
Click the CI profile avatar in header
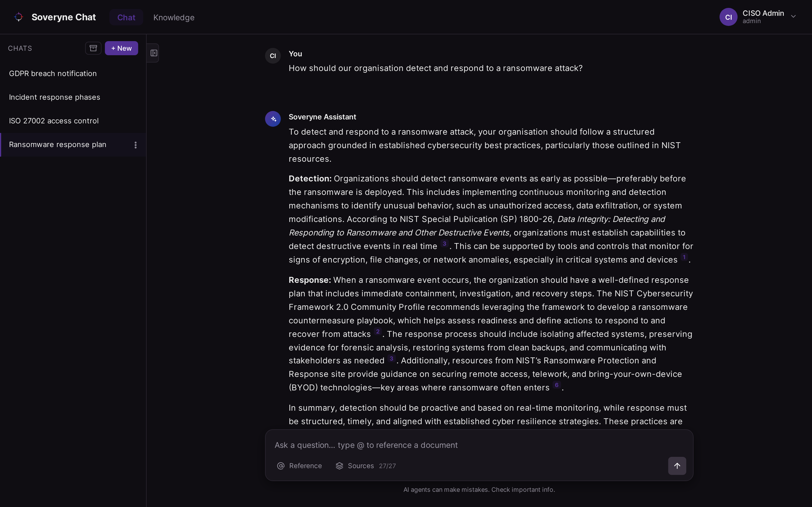click(x=728, y=17)
